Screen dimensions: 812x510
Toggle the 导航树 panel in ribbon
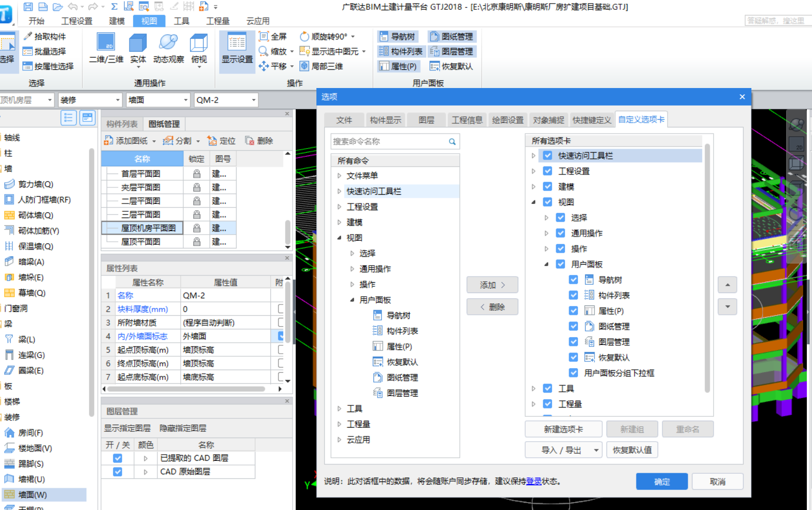pyautogui.click(x=397, y=36)
